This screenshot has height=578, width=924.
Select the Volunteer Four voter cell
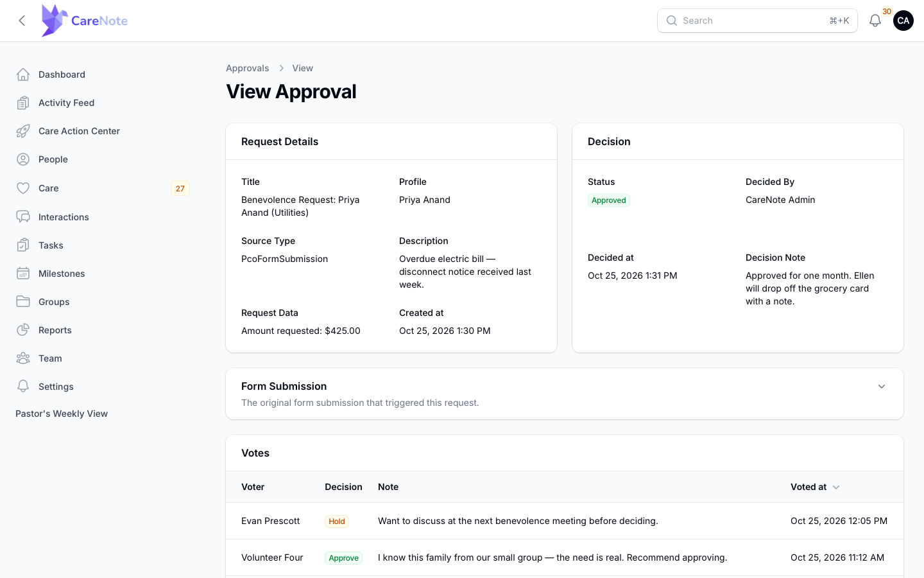click(x=272, y=557)
